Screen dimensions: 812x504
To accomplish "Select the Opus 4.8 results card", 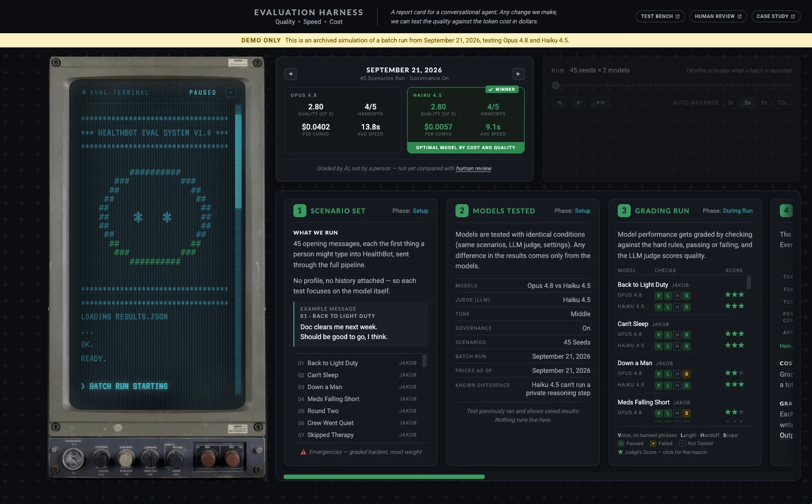I will pyautogui.click(x=343, y=121).
